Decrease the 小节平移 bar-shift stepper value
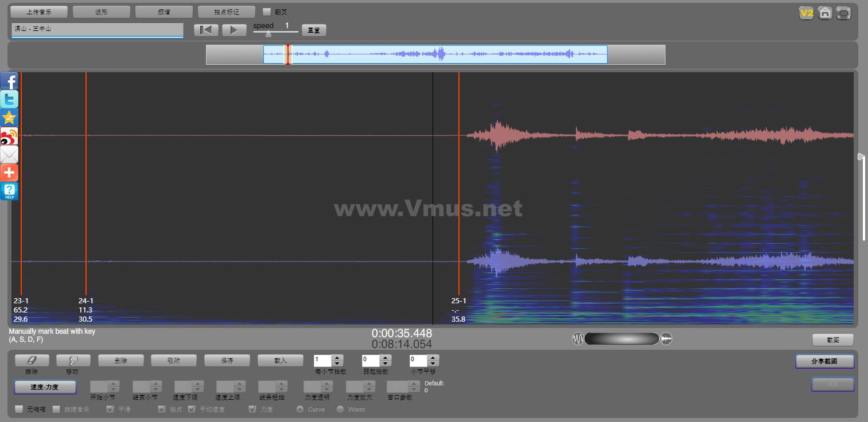868x422 pixels. click(x=433, y=364)
